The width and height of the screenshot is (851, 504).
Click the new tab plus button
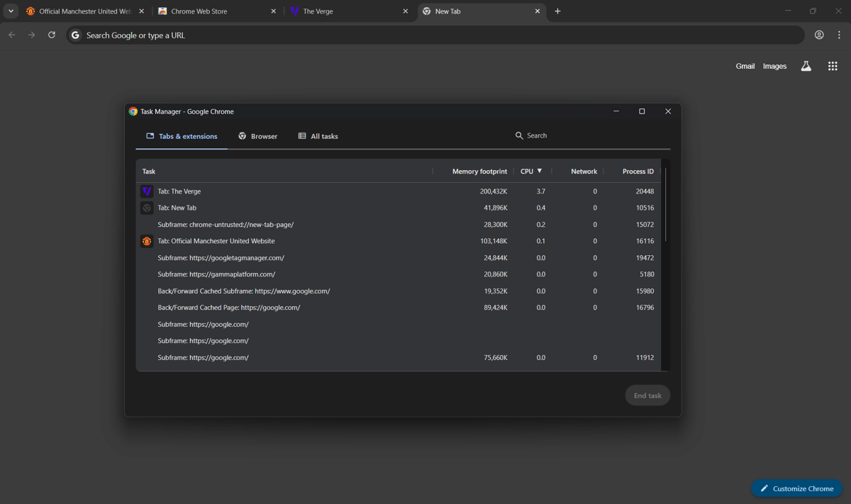pos(557,11)
